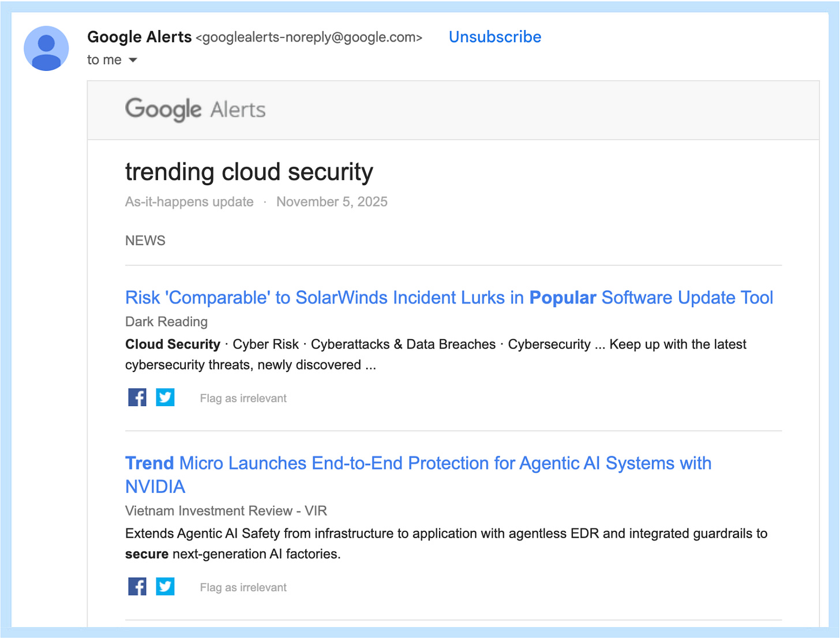Flag Dark Reading article as irrelevant
Viewport: 840px width, 638px height.
click(x=243, y=399)
